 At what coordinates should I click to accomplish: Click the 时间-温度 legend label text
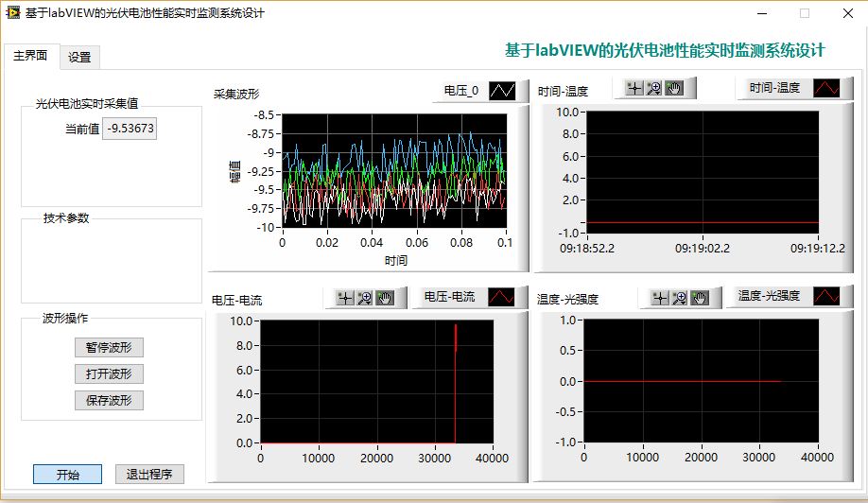[774, 88]
